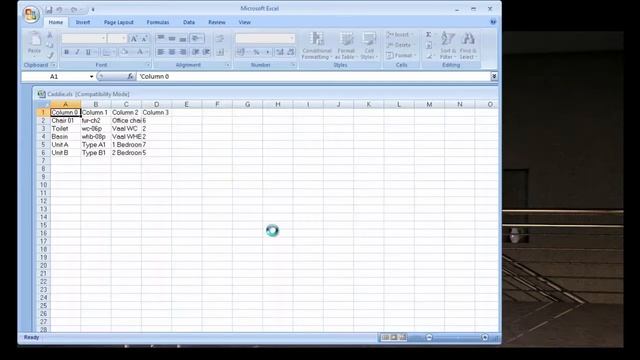Click the Comma Style icon
This screenshot has height=360, width=640.
point(267,52)
